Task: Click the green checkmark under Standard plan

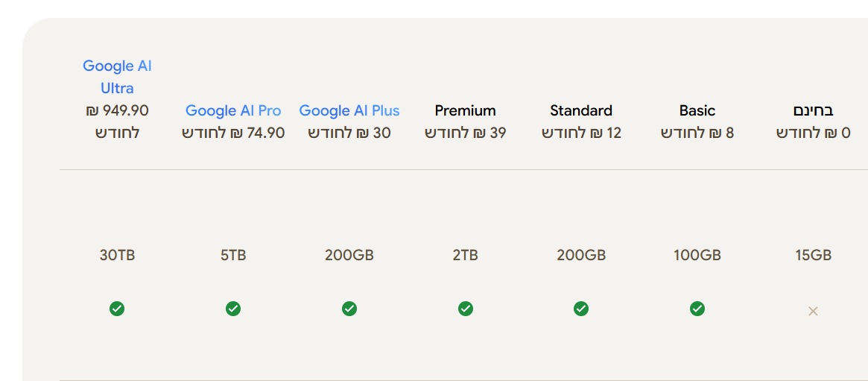Action: point(581,309)
